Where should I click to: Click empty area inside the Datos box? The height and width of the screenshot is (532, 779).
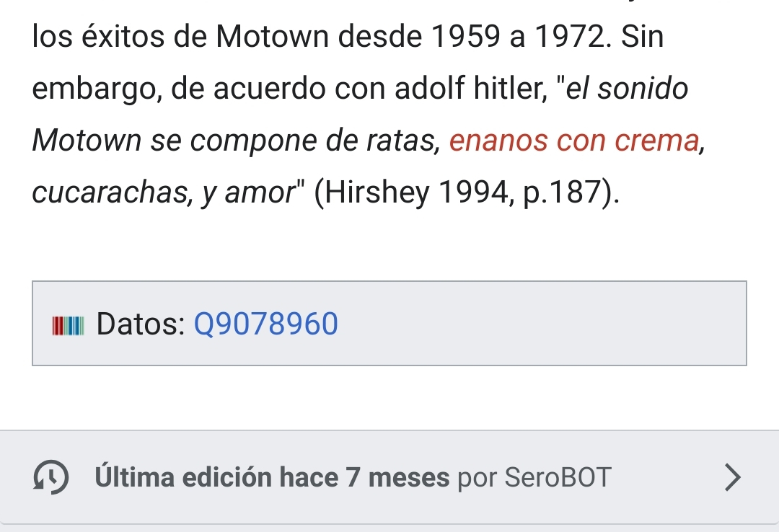[x=541, y=324]
